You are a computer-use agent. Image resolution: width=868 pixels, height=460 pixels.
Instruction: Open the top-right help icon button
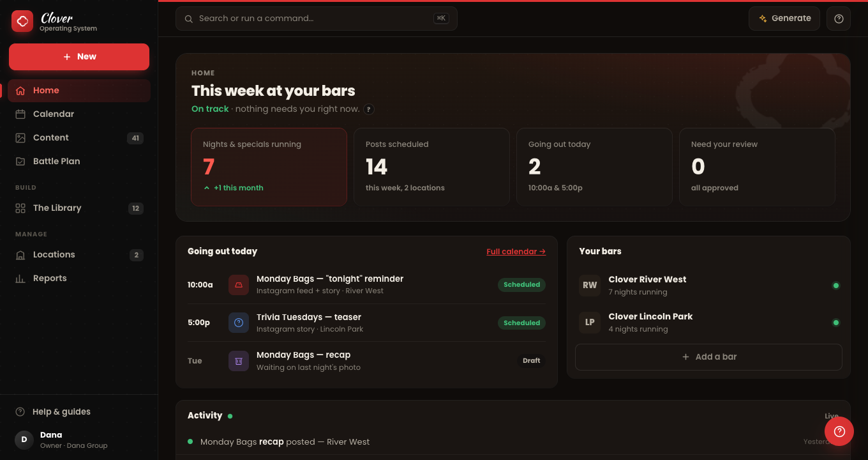coord(839,19)
